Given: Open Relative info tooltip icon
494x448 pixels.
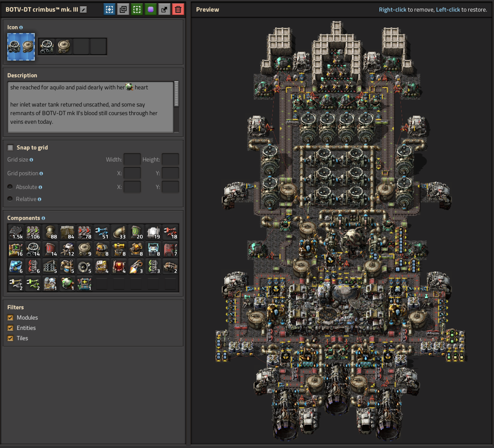Looking at the screenshot, I should coord(39,199).
